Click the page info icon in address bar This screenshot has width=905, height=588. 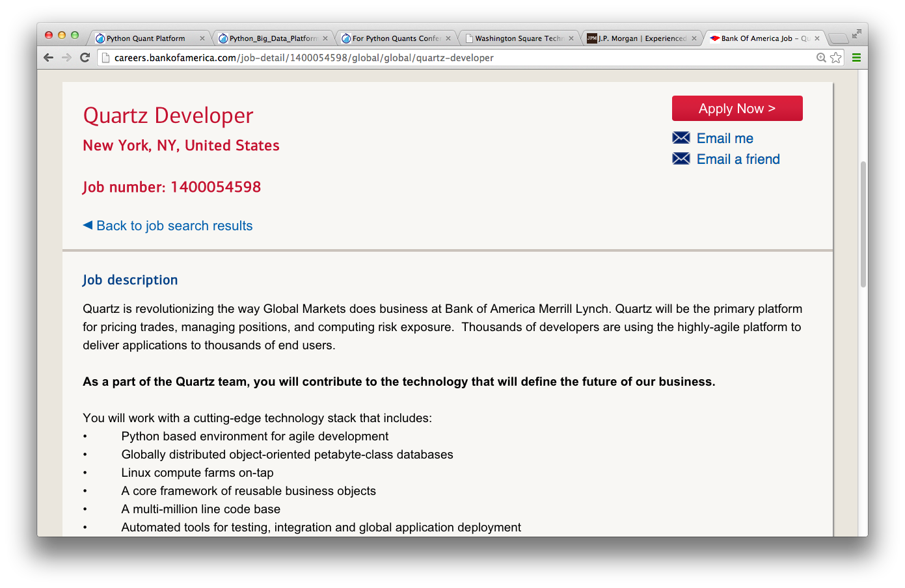click(x=106, y=58)
